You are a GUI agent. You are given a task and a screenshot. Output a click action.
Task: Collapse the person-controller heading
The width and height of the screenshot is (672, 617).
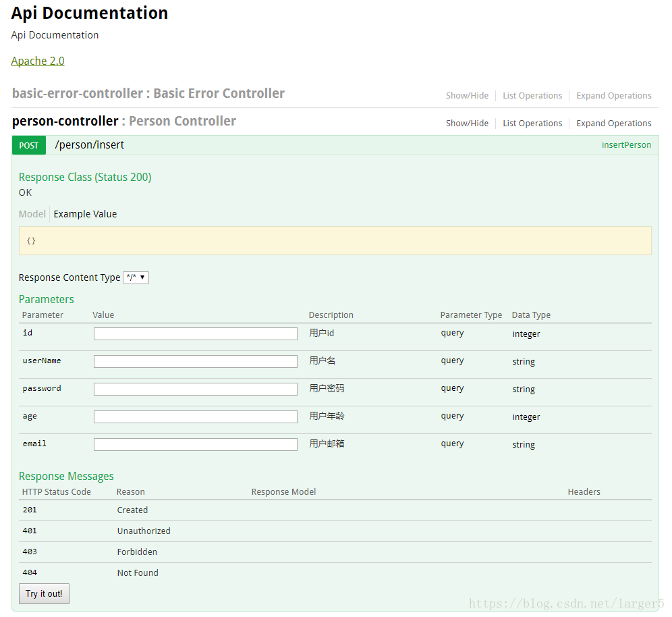pos(65,121)
